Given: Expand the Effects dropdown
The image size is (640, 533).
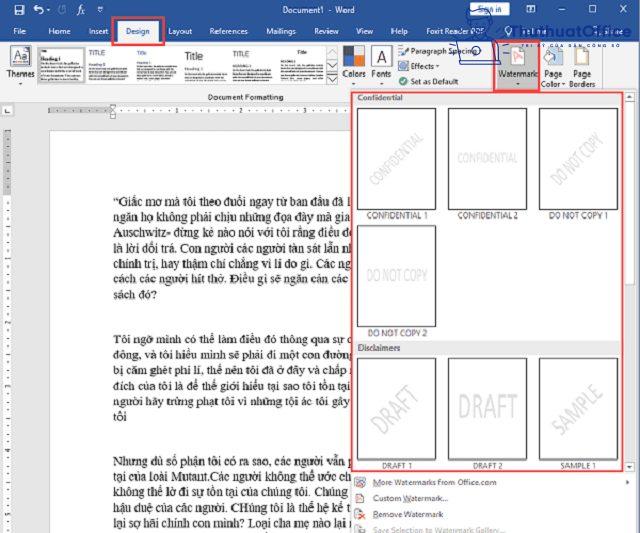Looking at the screenshot, I should coord(422,66).
